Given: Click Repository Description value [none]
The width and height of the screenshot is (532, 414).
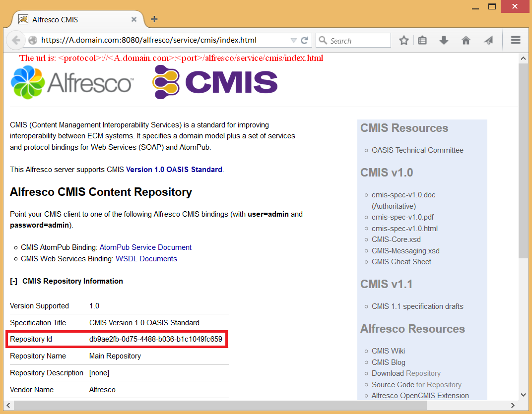Looking at the screenshot, I should [99, 373].
